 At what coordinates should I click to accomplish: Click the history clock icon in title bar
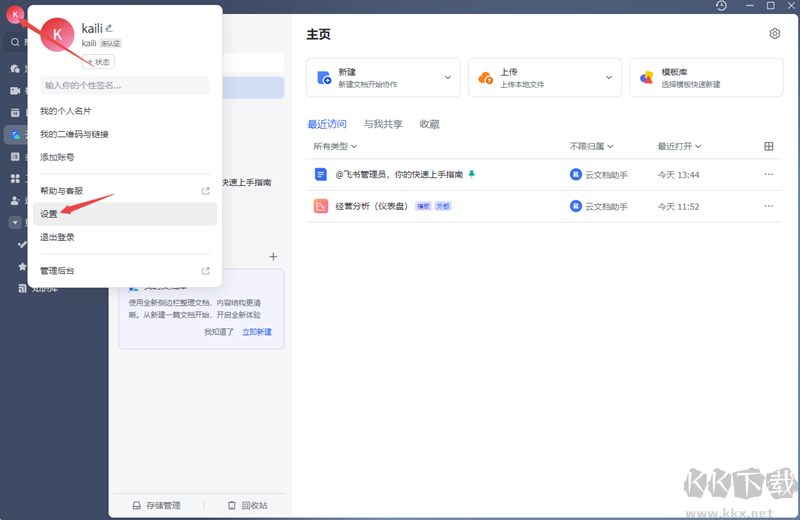pos(721,6)
